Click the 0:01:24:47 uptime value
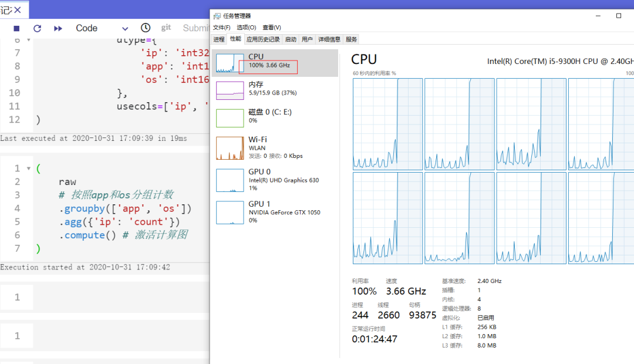This screenshot has height=364, width=634. click(375, 339)
